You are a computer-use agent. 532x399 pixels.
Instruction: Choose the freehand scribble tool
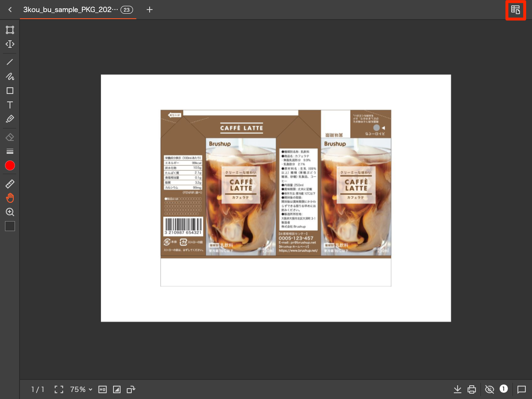[x=10, y=76]
